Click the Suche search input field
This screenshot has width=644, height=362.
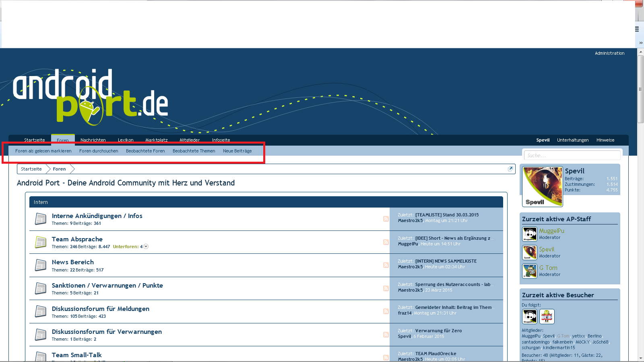pos(572,155)
